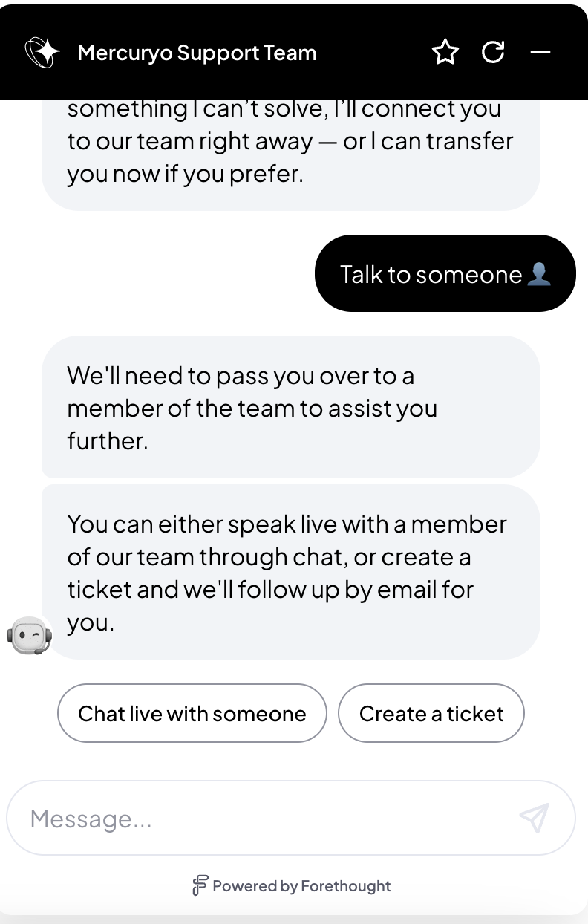Click the Mercuryo Support Team title text
588x924 pixels.
(197, 53)
